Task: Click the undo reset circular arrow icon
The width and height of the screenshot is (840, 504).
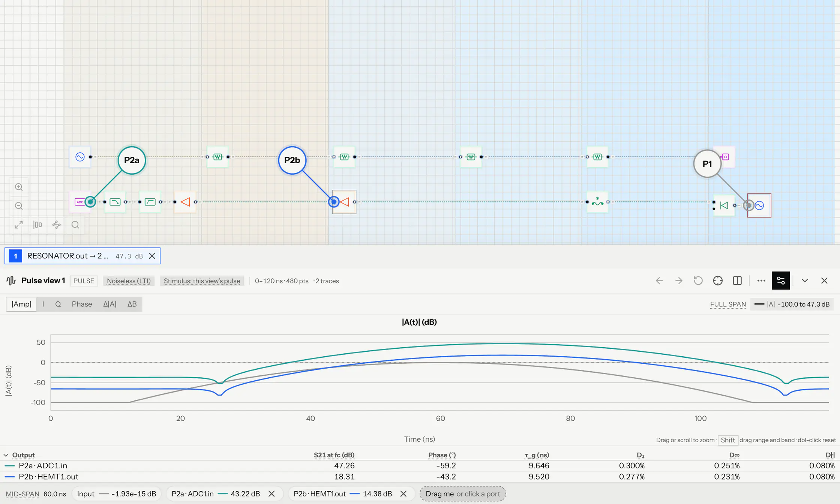Action: [x=698, y=280]
